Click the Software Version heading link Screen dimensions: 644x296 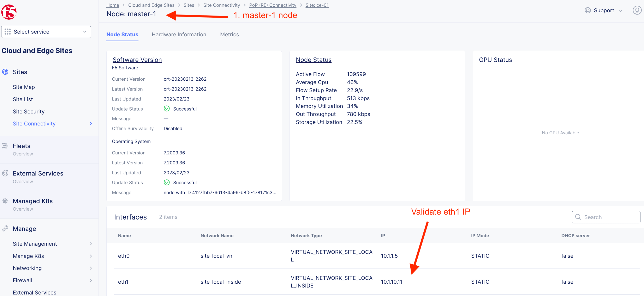tap(137, 60)
